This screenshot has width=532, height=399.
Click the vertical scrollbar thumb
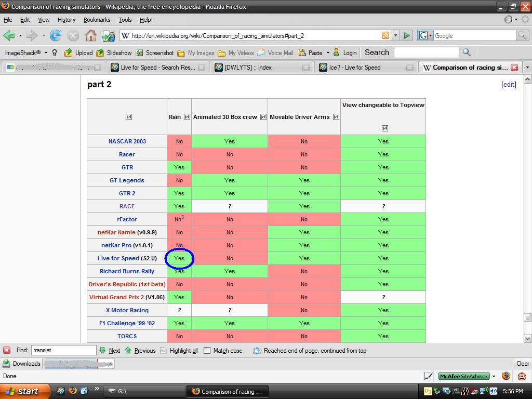pos(527,317)
